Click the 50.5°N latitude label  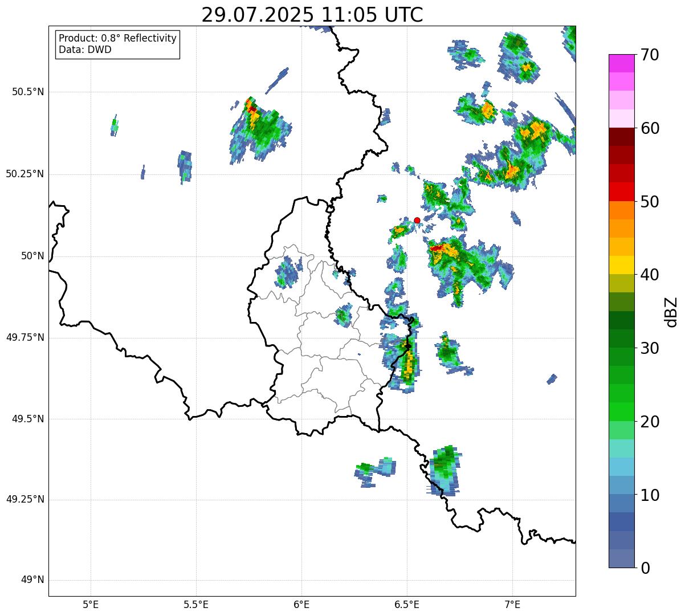pos(28,92)
